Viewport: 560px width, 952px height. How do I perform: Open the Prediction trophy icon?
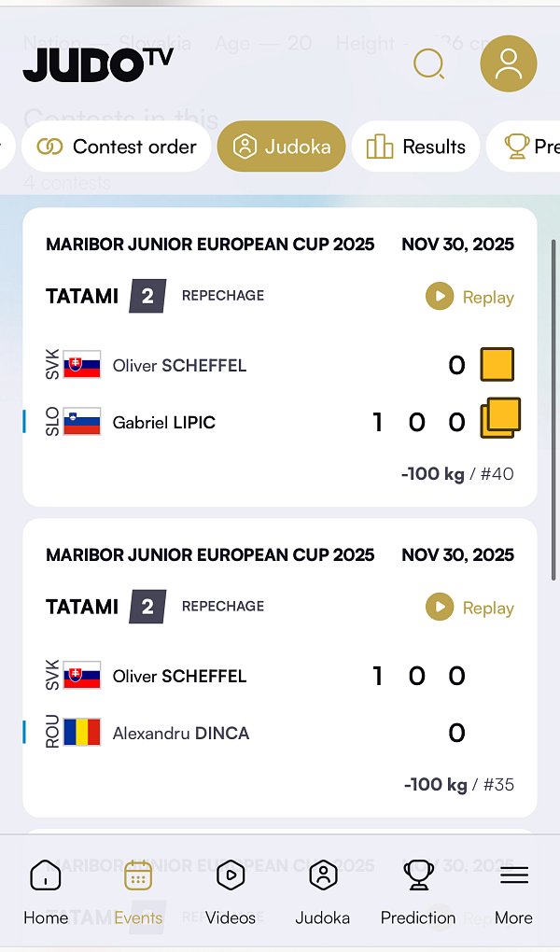point(418,891)
